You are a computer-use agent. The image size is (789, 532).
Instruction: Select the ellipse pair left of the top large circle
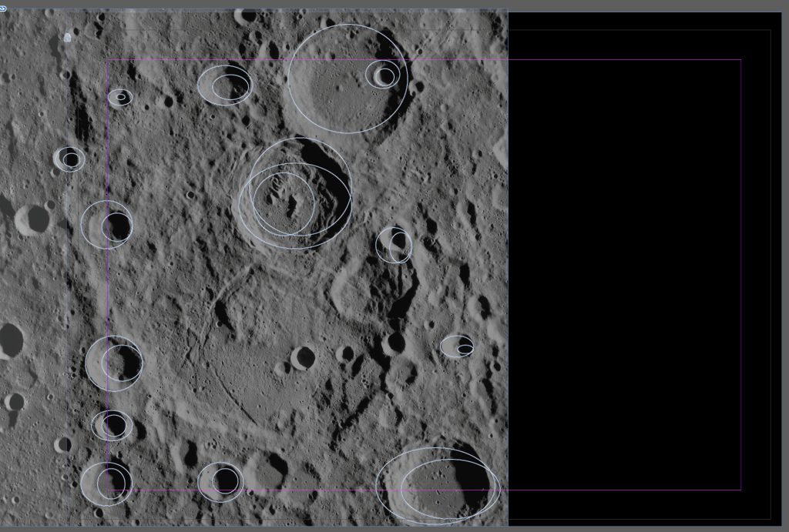click(224, 85)
